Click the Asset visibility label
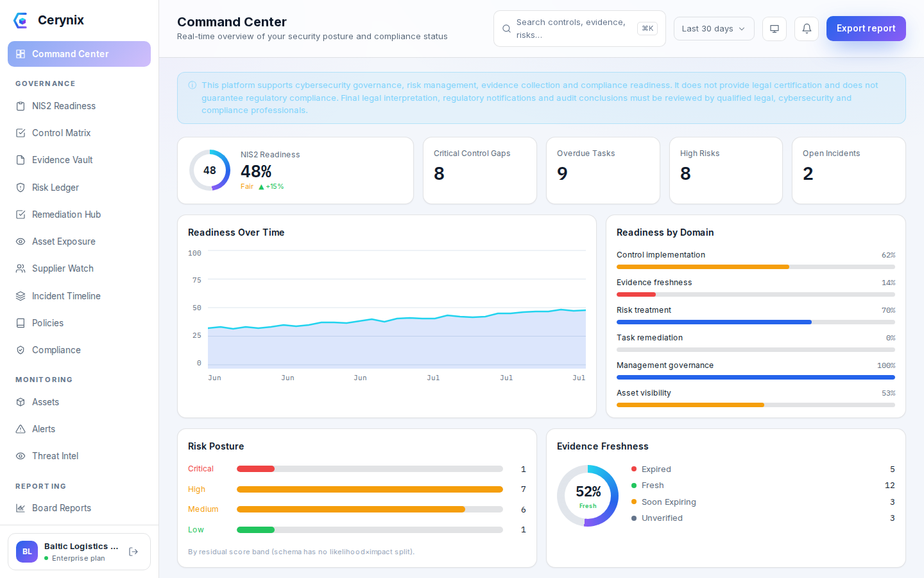Image resolution: width=924 pixels, height=578 pixels. 644,393
